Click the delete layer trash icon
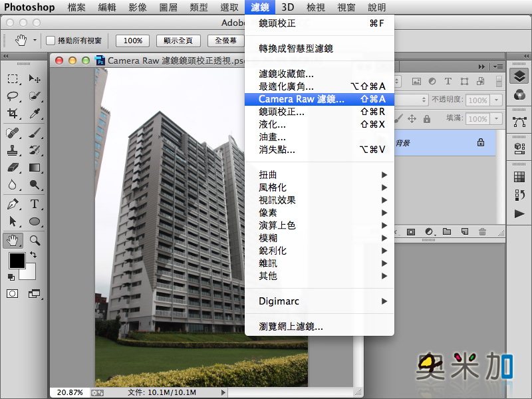The image size is (532, 399). coord(482,231)
